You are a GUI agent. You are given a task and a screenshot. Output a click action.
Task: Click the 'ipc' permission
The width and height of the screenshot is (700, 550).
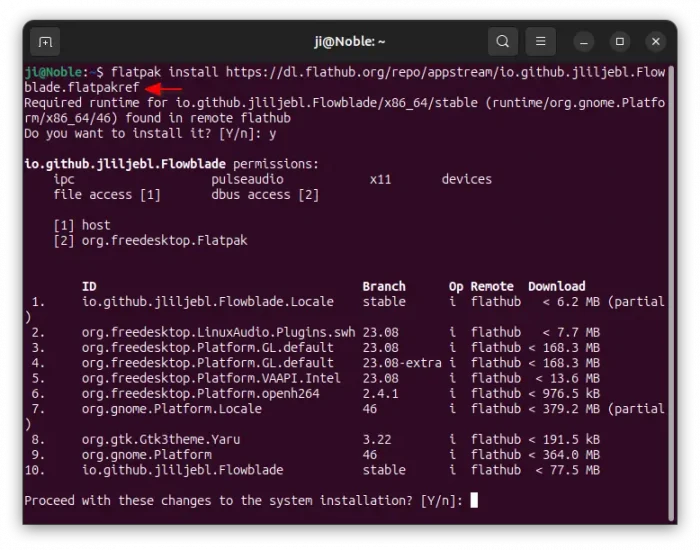(64, 179)
